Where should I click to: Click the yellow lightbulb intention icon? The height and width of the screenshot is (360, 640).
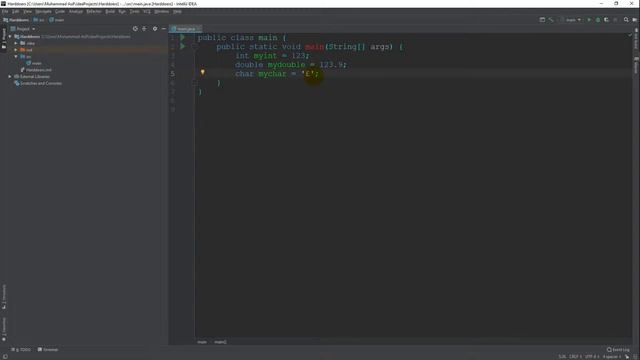pos(202,73)
